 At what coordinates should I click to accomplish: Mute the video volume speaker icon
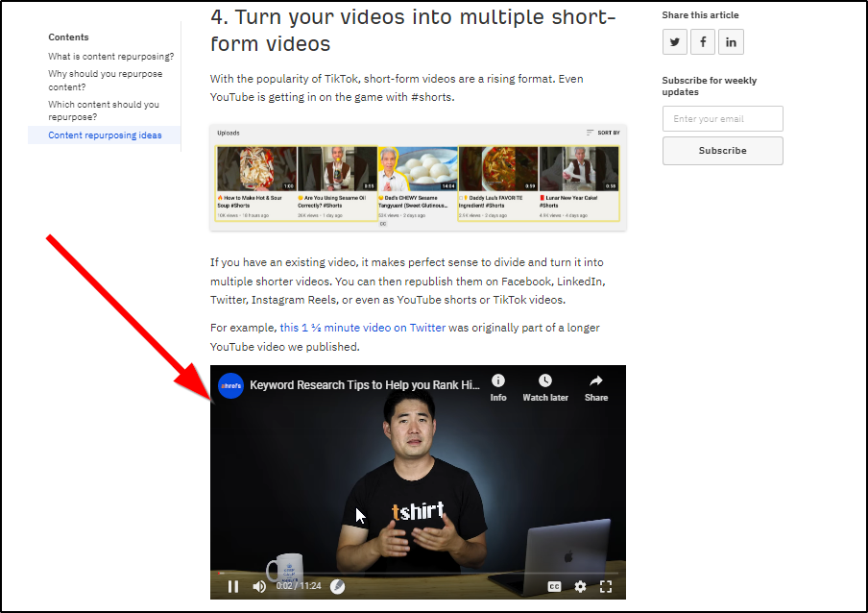click(258, 586)
